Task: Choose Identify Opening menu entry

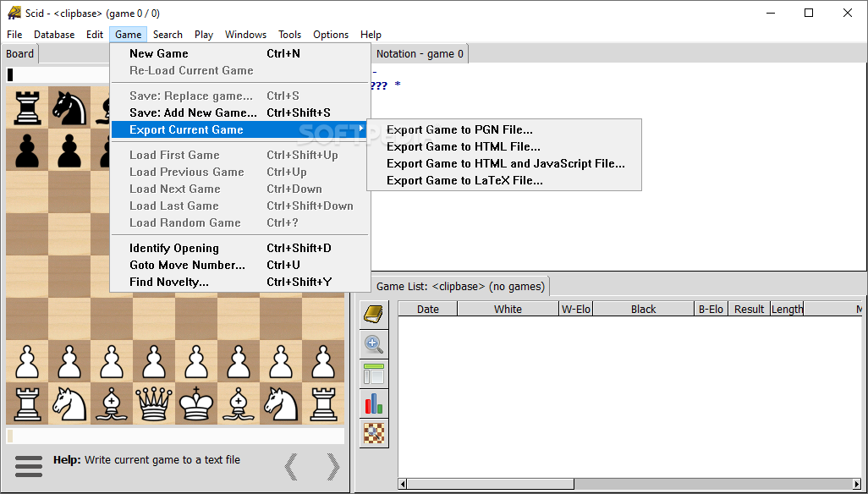Action: click(240, 249)
